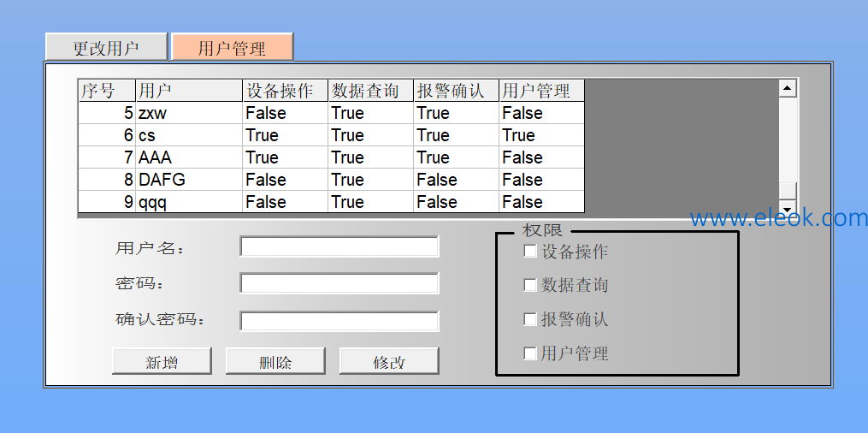Screen dimensions: 868x433
Task: Click the 设备操作 column header
Action: coord(286,91)
